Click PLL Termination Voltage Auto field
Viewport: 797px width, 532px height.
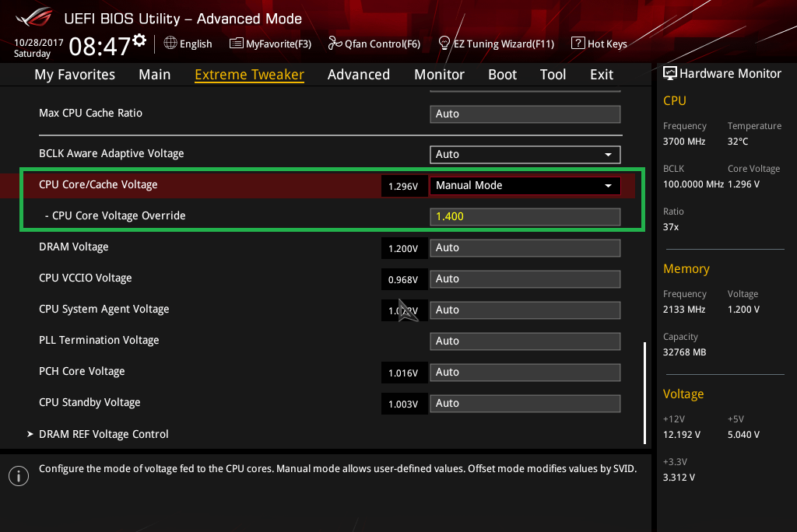[x=525, y=341]
